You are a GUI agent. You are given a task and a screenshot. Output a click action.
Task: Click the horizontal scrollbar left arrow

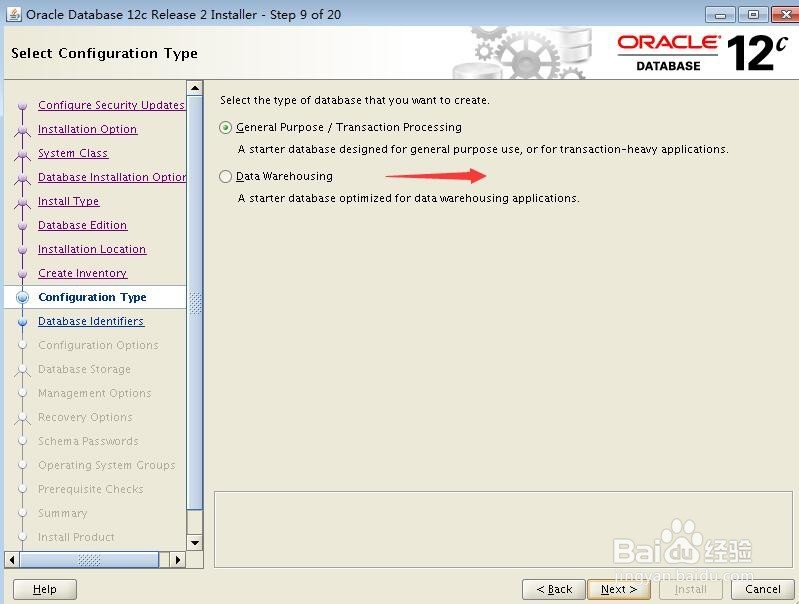(x=12, y=560)
